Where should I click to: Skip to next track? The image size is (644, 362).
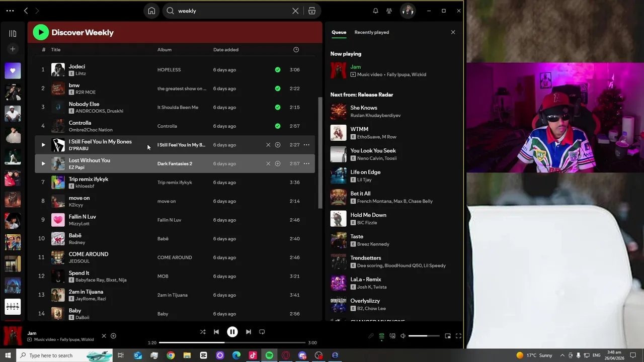248,332
